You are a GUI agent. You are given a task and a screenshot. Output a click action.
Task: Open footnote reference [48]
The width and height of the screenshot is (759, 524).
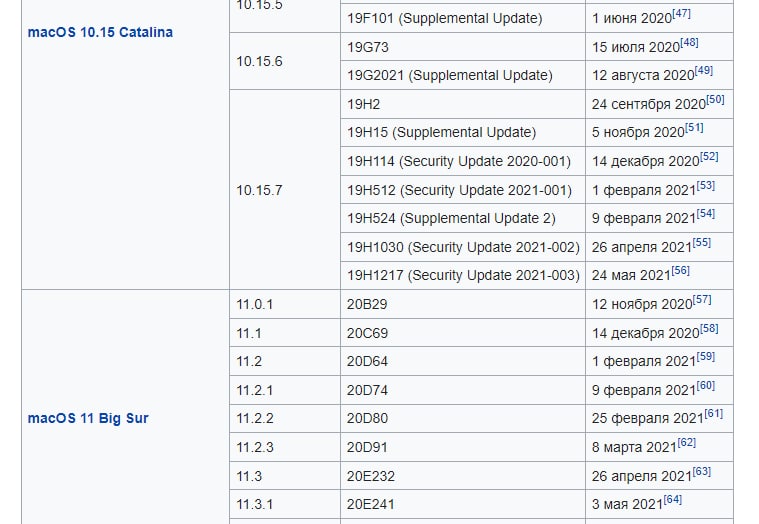(x=689, y=43)
